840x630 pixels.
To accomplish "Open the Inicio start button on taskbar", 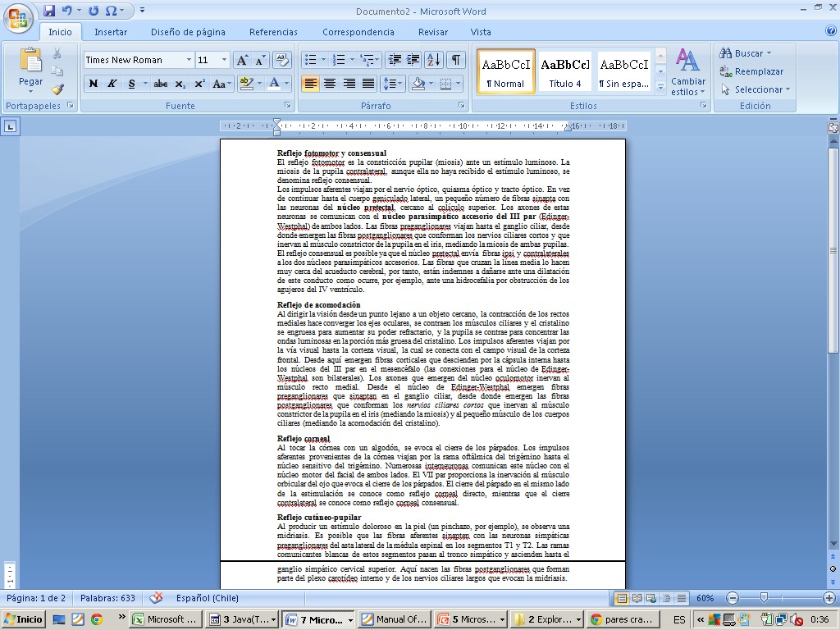I will click(x=23, y=619).
